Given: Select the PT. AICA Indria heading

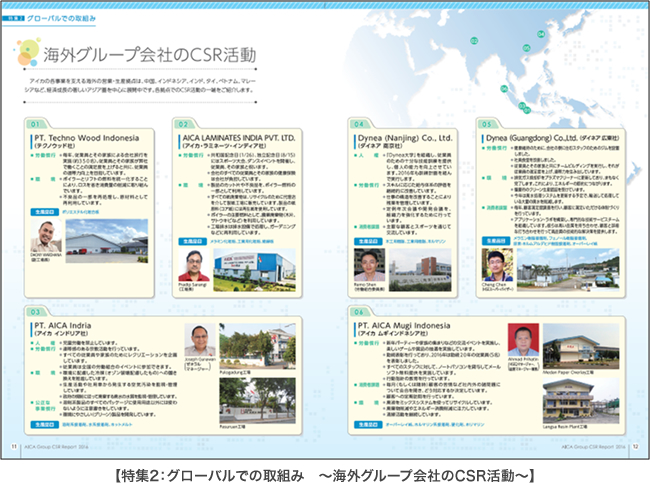Looking at the screenshot, I should [63, 325].
